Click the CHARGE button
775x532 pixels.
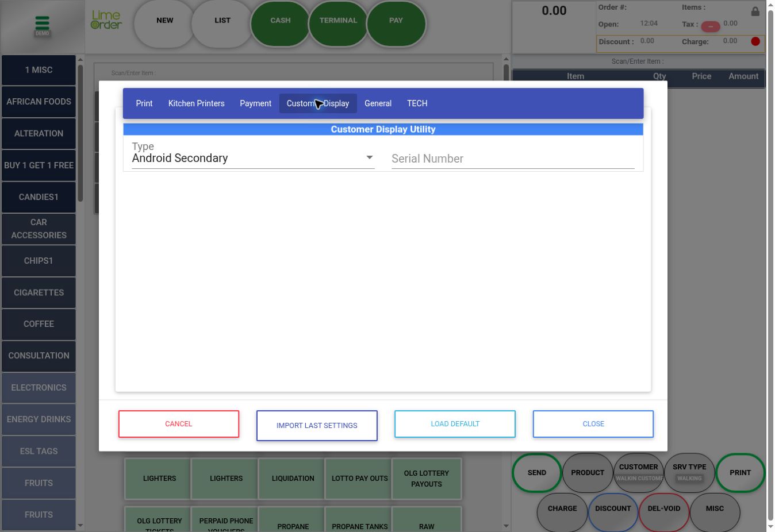pos(562,512)
